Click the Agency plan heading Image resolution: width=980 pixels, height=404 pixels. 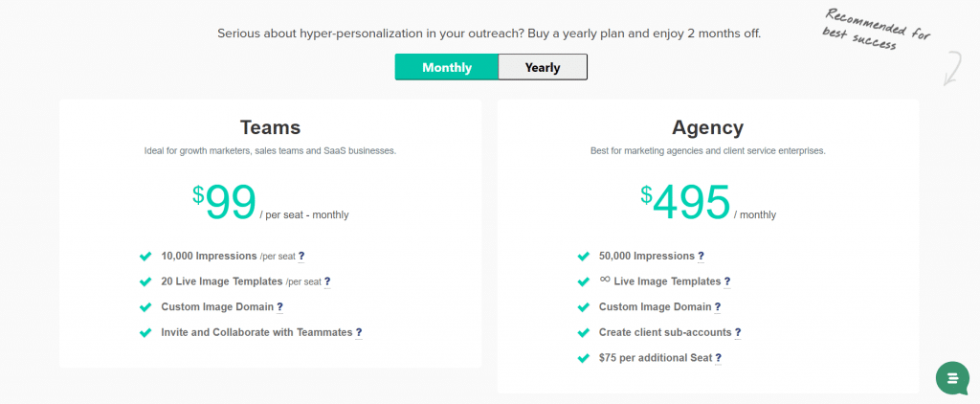708,127
